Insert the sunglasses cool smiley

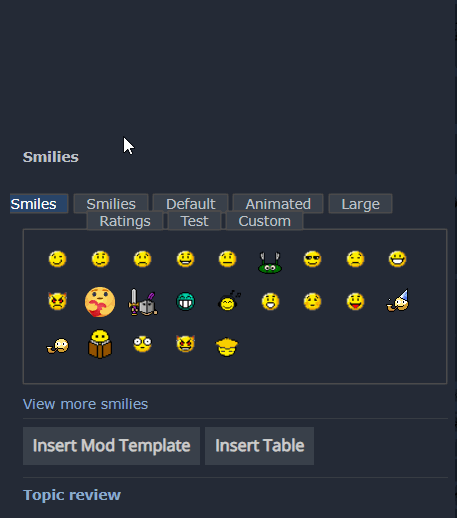coord(313,259)
